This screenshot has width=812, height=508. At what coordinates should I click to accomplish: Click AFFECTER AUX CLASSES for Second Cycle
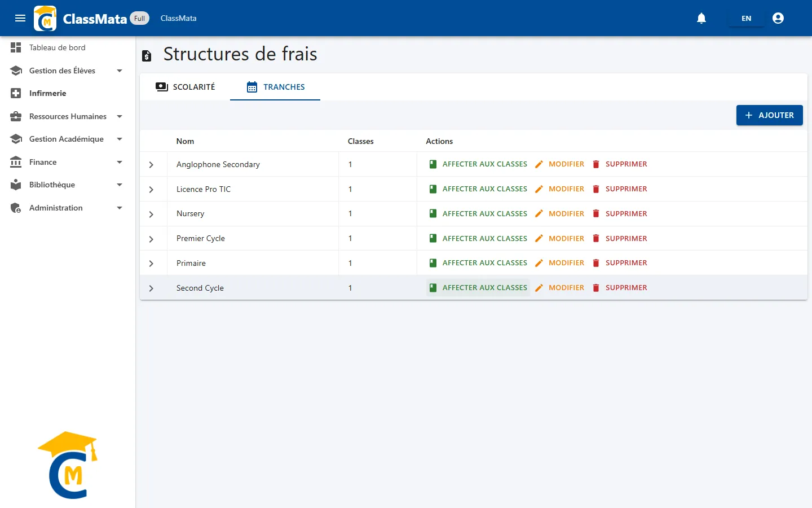click(x=478, y=288)
